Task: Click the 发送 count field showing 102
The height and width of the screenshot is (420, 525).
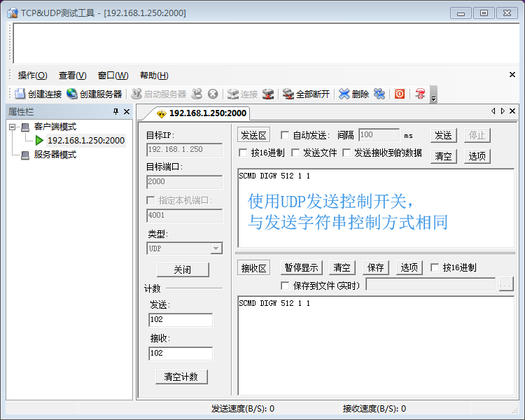Action: coord(181,320)
